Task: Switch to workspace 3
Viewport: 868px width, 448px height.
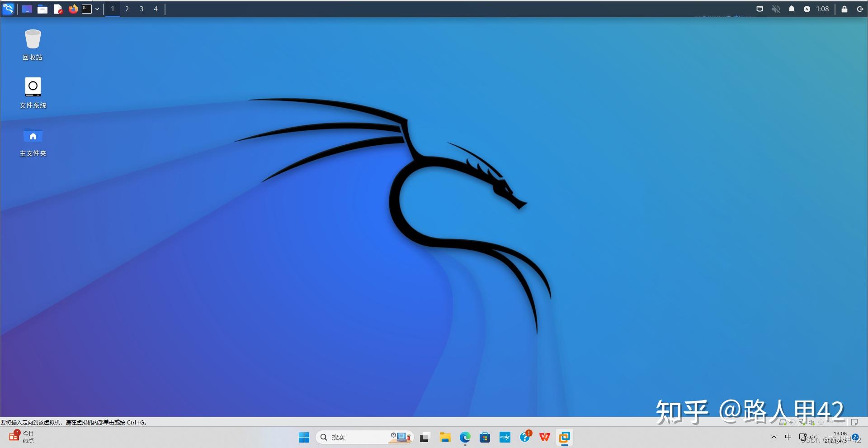Action: 142,9
